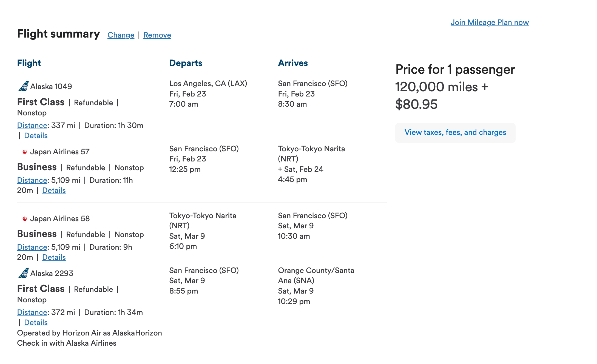Open Distance link for Alaska 2293
The height and width of the screenshot is (364, 597).
tap(32, 312)
